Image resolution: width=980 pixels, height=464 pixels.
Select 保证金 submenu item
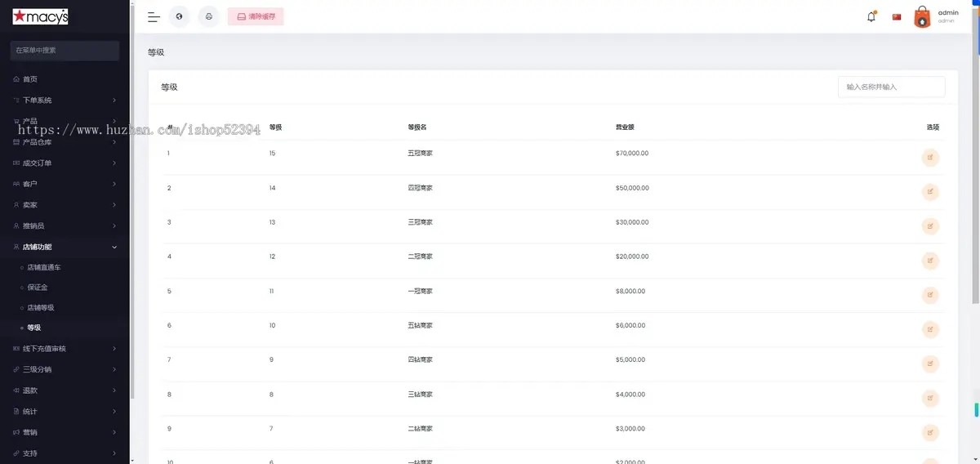38,288
